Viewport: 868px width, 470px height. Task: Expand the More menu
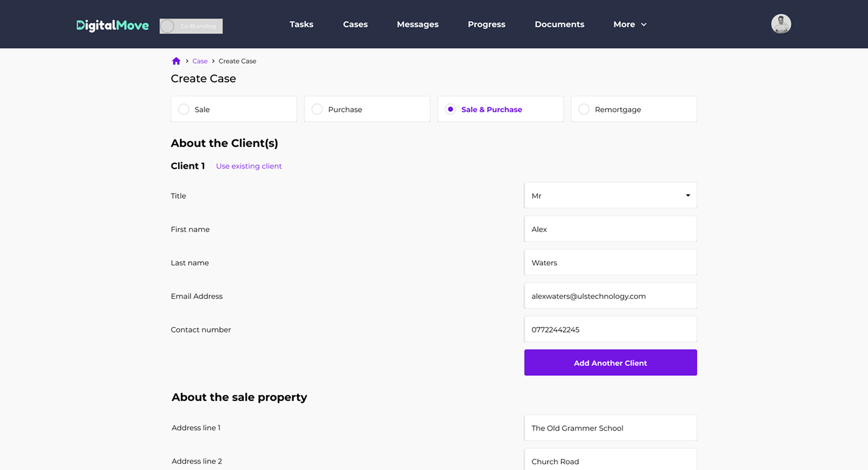630,24
